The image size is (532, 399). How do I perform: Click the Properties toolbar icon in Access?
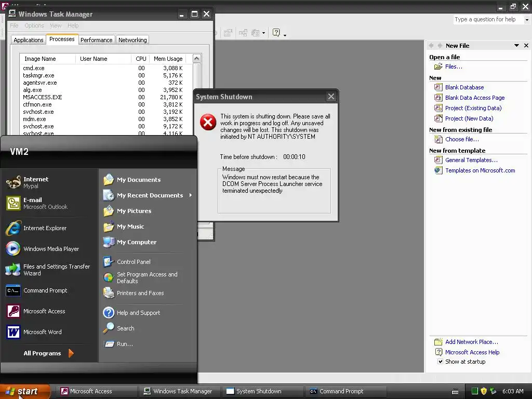tap(228, 33)
